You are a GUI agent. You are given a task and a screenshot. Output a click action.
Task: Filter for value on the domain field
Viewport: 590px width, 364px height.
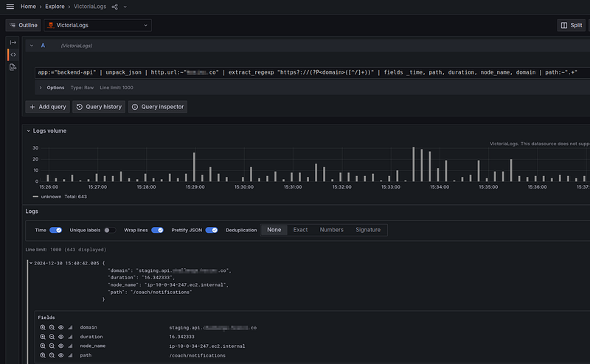coord(44,327)
